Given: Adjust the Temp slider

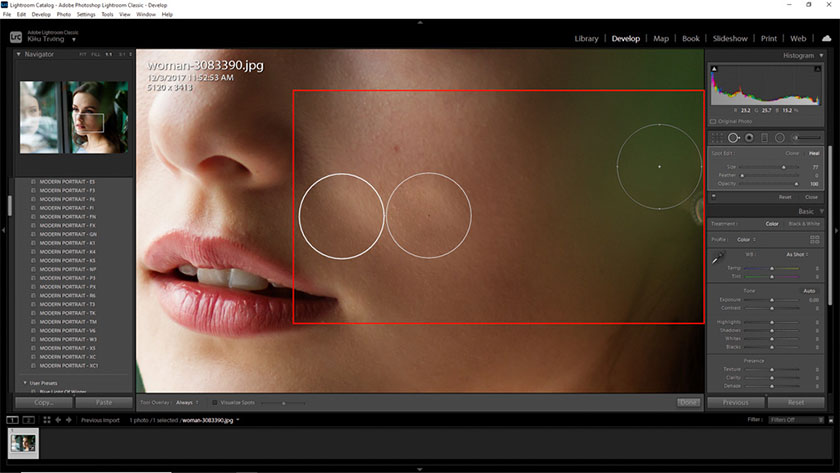Looking at the screenshot, I should 771,268.
